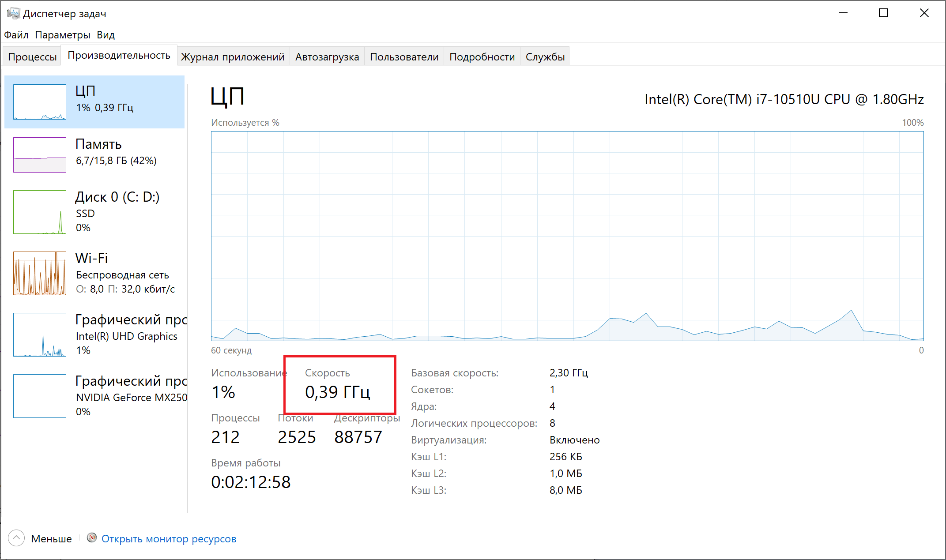This screenshot has height=560, width=946.
Task: Click Открыть монитор ресурсов link
Action: tap(169, 538)
